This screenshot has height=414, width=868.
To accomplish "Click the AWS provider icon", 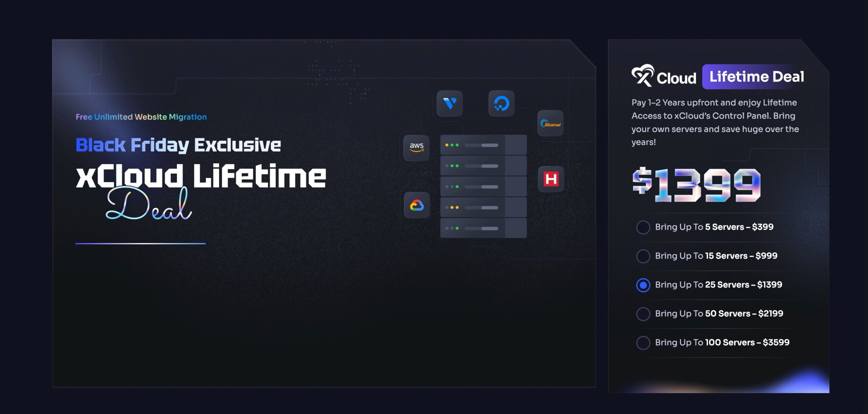I will 416,148.
